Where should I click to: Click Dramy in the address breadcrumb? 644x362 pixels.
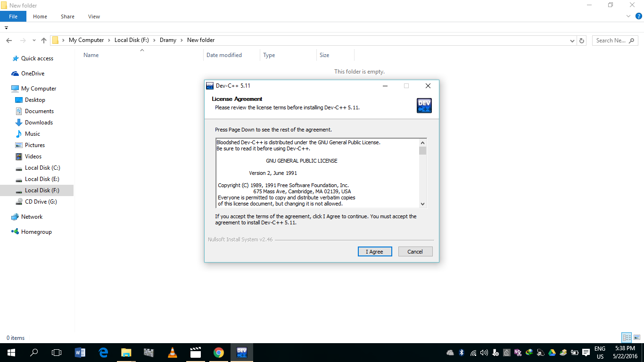(x=168, y=40)
